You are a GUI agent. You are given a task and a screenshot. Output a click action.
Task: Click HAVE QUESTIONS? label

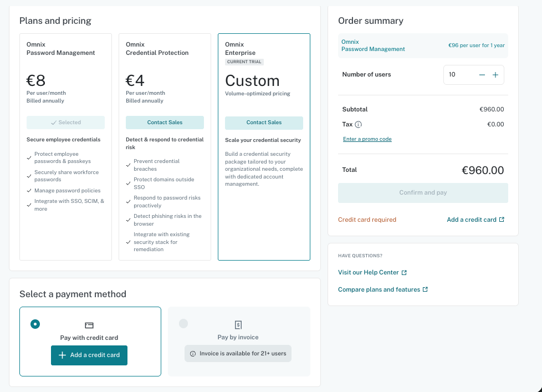point(360,256)
